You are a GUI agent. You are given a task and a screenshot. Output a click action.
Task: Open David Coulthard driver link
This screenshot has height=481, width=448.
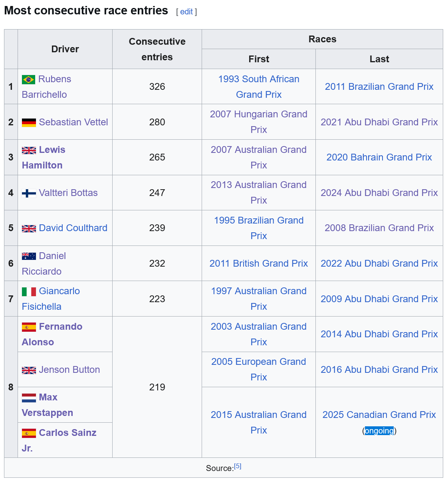73,228
